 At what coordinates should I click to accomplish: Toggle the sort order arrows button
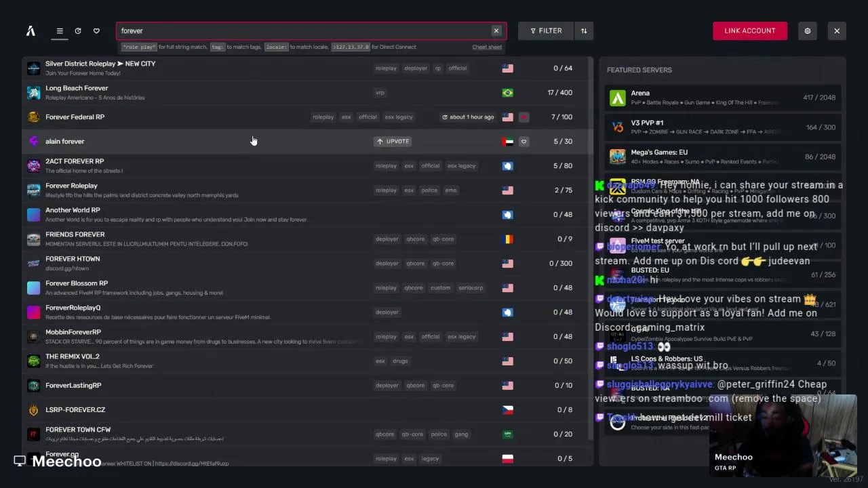[x=584, y=30]
